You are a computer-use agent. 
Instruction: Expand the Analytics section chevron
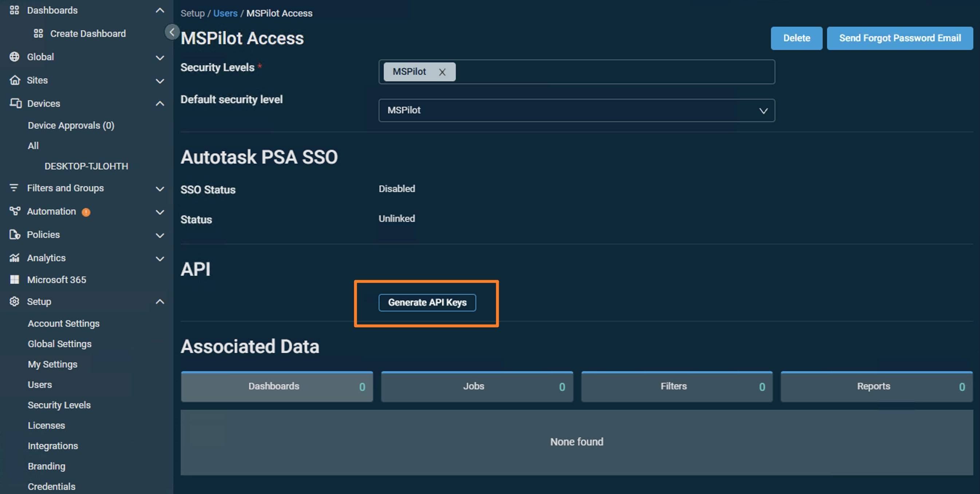(x=160, y=259)
